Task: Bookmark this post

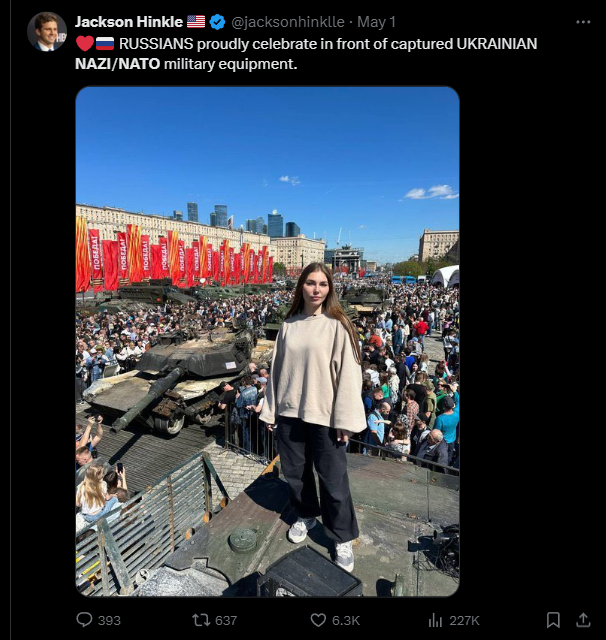Action: coord(553,620)
